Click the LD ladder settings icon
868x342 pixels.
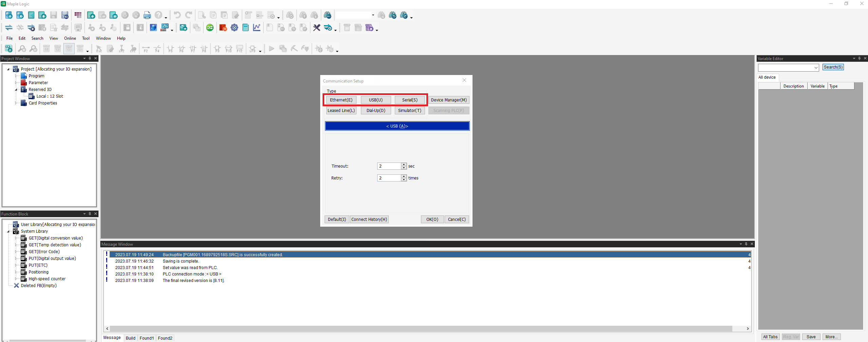tap(9, 49)
